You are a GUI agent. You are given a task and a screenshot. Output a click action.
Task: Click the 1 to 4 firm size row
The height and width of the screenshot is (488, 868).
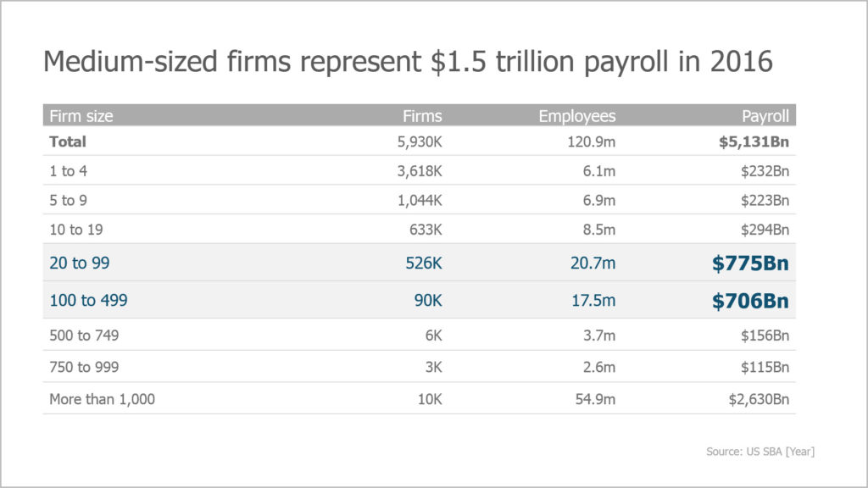[68, 170]
